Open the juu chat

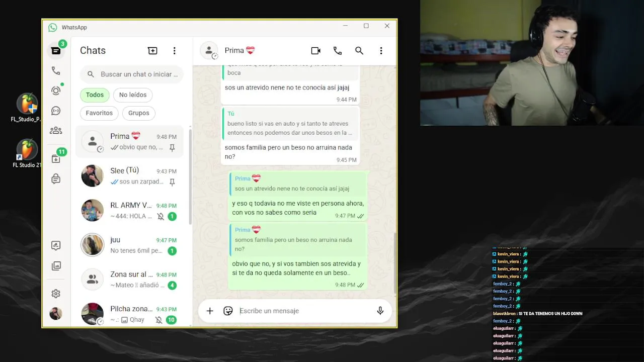click(x=130, y=245)
